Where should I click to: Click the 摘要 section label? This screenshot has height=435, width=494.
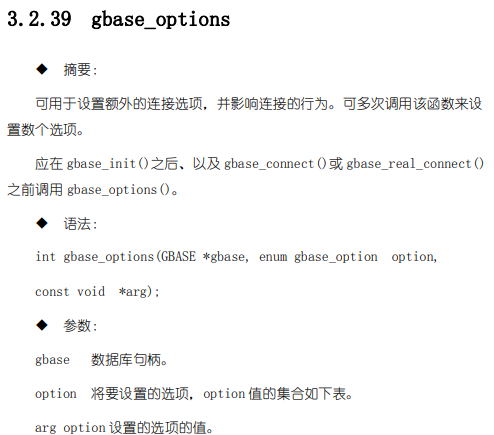click(80, 70)
